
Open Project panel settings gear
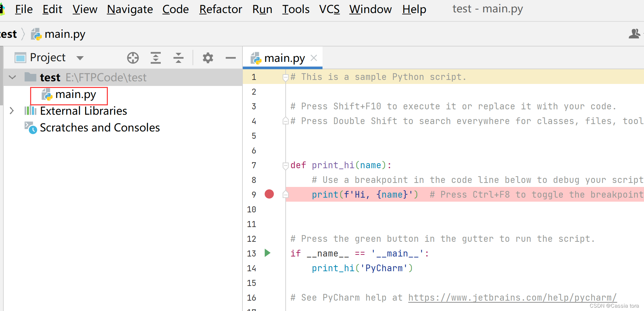click(x=208, y=58)
